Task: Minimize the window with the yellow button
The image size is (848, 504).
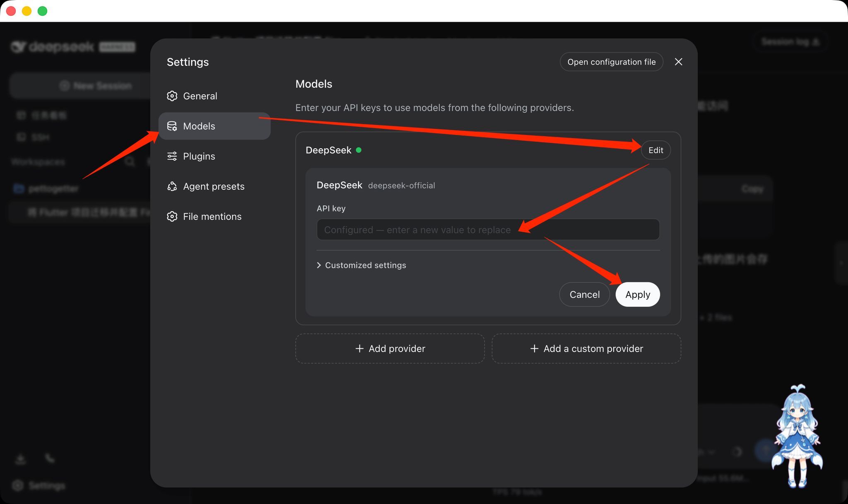Action: pyautogui.click(x=27, y=11)
